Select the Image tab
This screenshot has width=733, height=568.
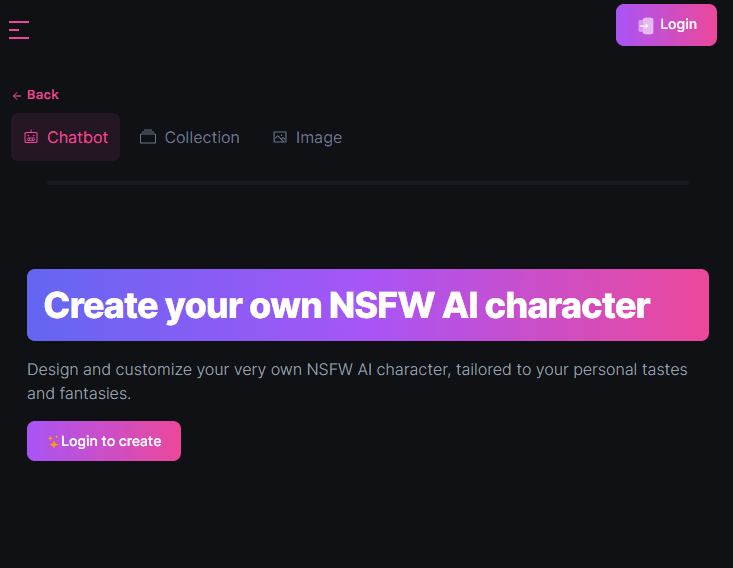click(308, 137)
